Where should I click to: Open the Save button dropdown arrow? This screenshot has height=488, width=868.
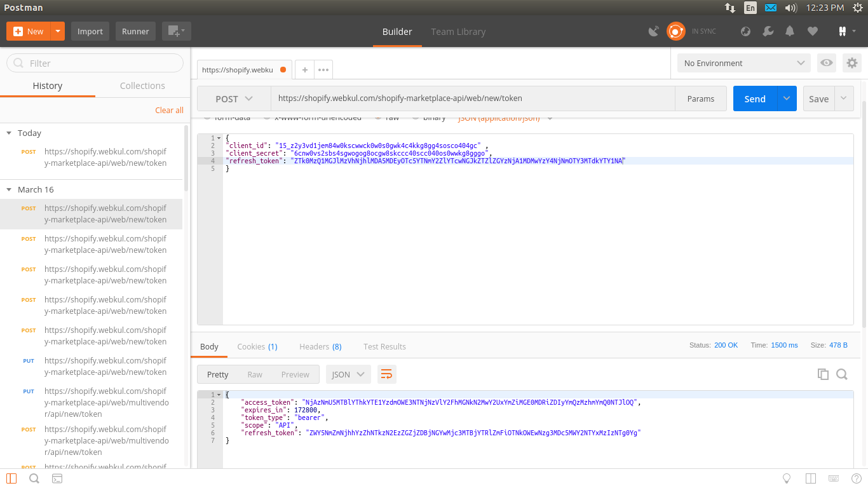point(844,98)
